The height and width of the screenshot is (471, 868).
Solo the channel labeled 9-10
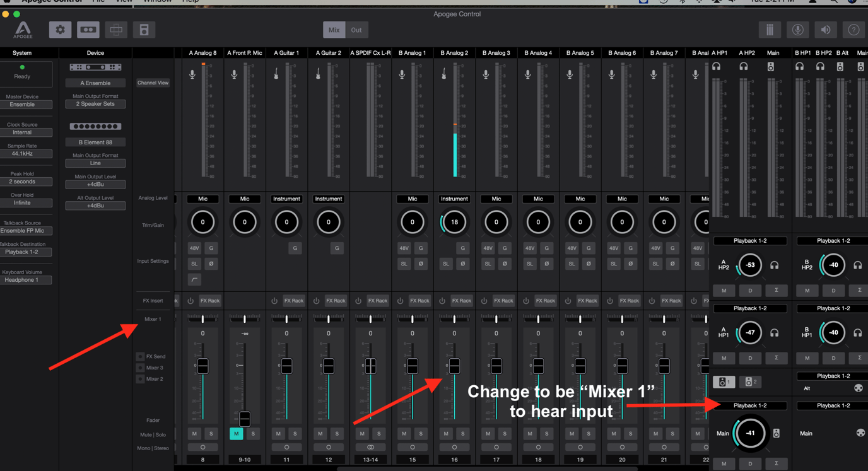(x=252, y=434)
